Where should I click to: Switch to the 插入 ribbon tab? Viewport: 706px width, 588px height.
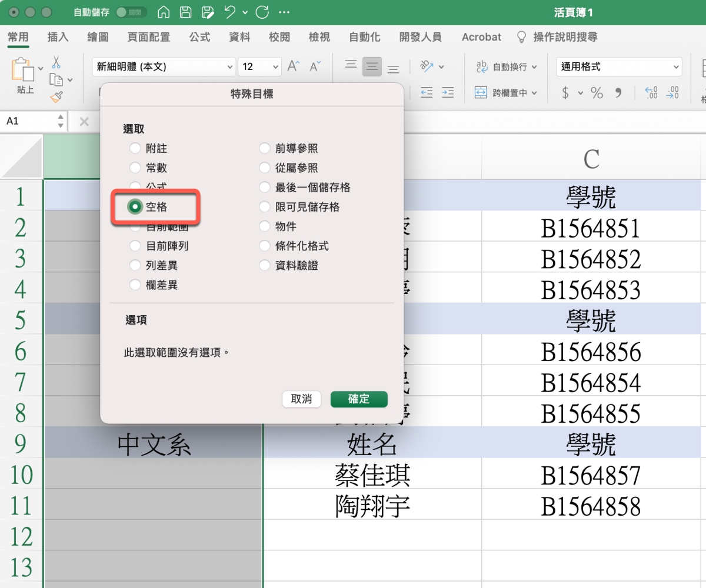(x=58, y=37)
